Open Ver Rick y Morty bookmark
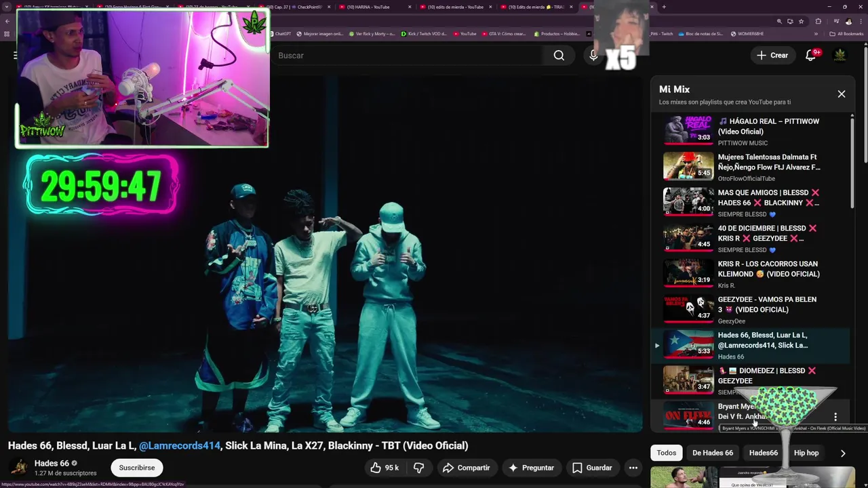This screenshot has height=488, width=868. tap(372, 33)
